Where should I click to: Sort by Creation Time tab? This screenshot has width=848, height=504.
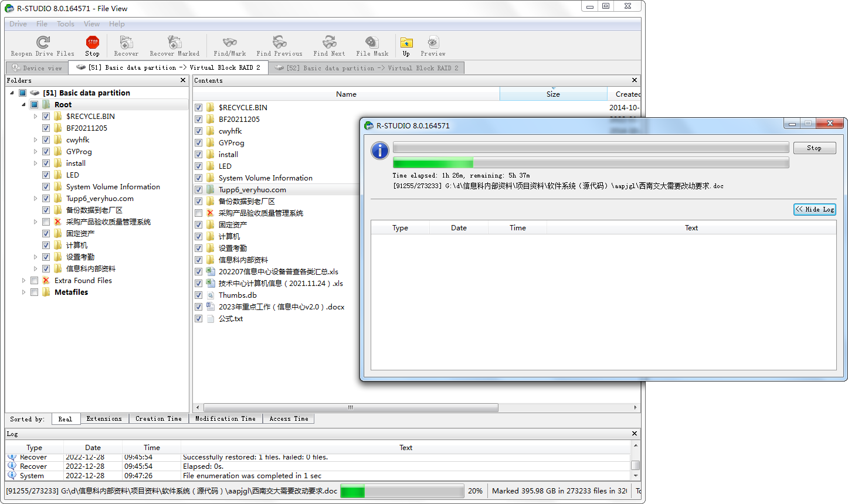158,419
